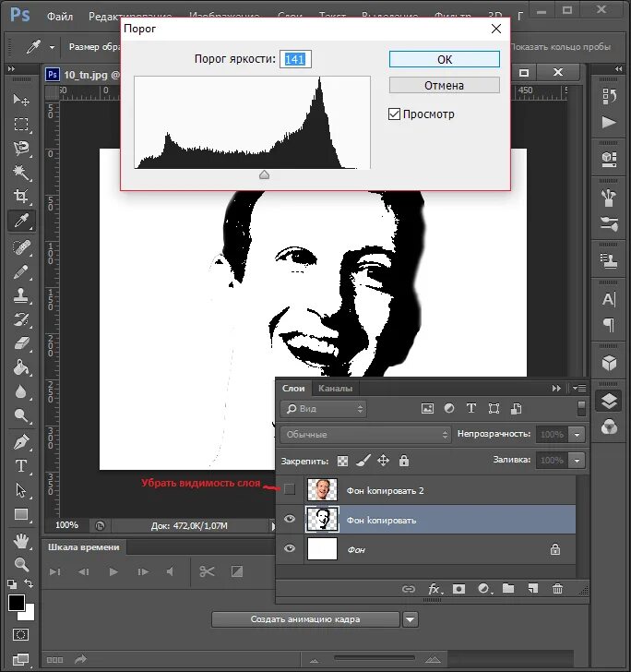Click the foreground black color swatch
The width and height of the screenshot is (631, 672).
[17, 603]
